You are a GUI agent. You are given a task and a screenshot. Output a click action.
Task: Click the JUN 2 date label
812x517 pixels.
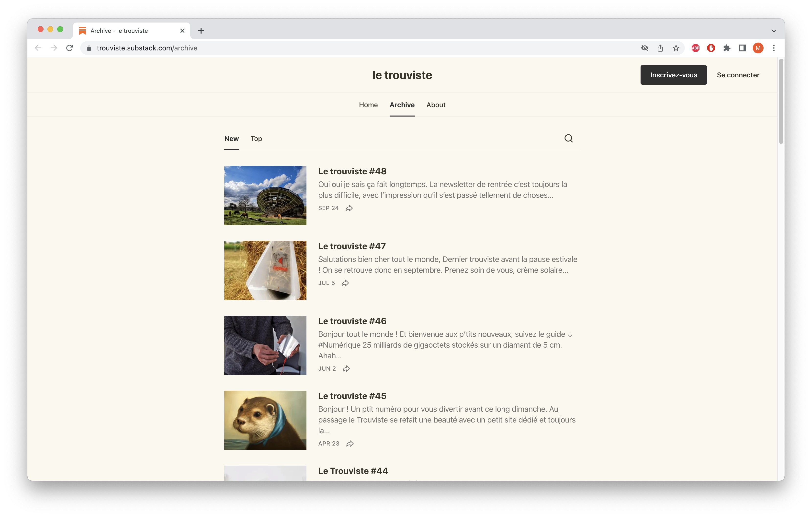[x=327, y=369]
